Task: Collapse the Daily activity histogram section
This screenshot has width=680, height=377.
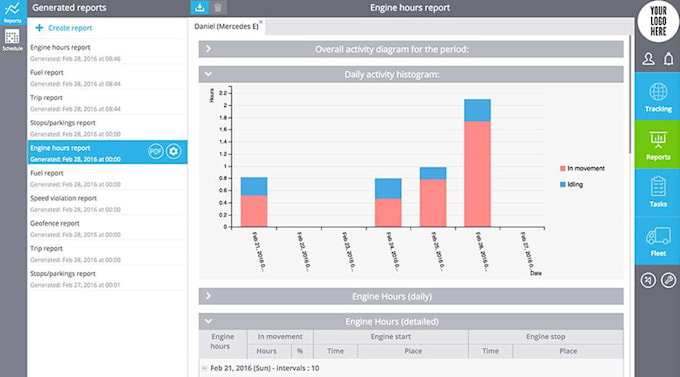Action: 411,74
